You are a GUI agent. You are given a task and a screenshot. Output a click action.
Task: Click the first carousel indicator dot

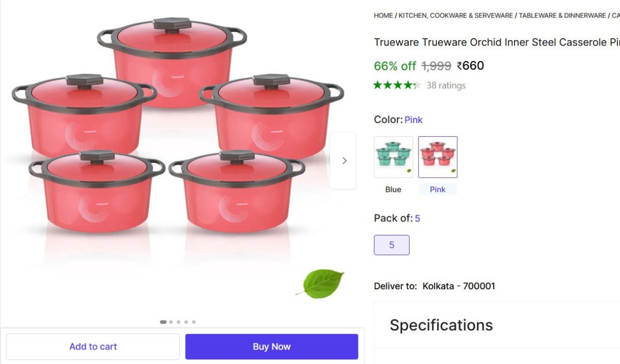point(163,322)
